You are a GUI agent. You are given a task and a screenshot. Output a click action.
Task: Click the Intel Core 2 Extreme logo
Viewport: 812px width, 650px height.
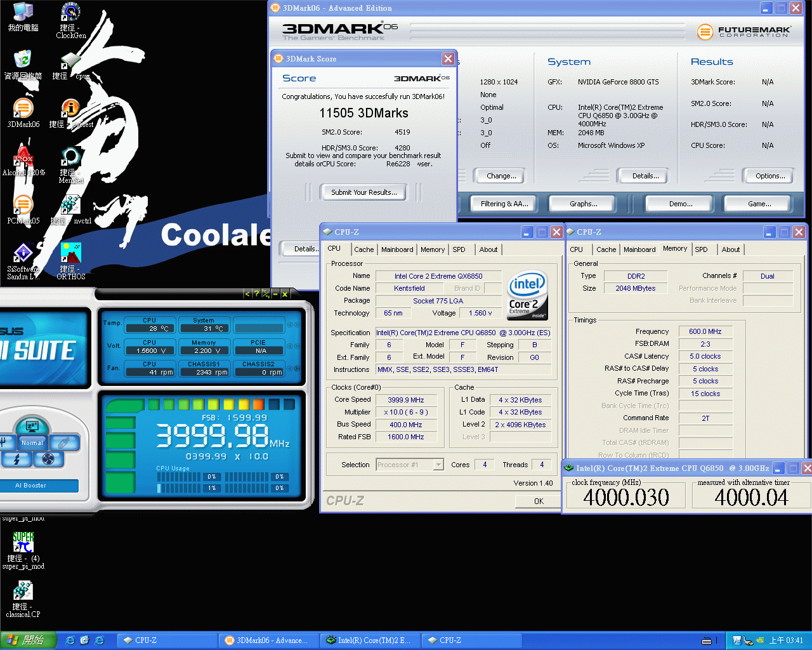point(527,295)
